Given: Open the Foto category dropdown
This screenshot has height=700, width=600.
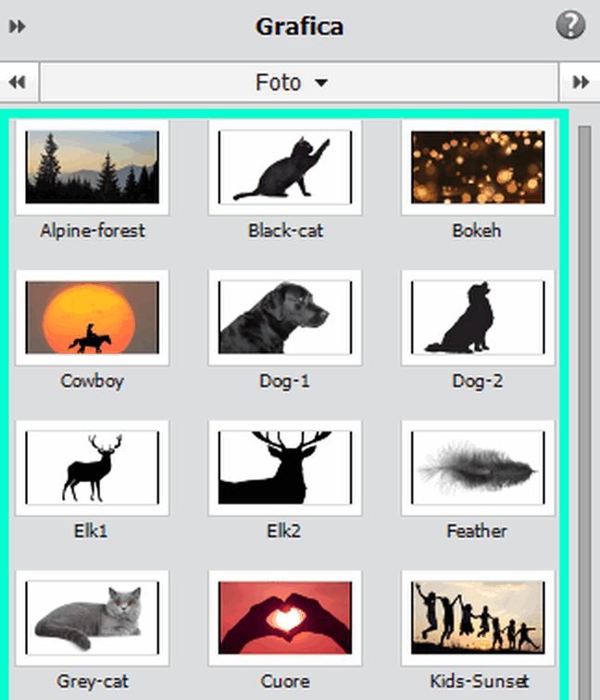Looking at the screenshot, I should pyautogui.click(x=299, y=82).
